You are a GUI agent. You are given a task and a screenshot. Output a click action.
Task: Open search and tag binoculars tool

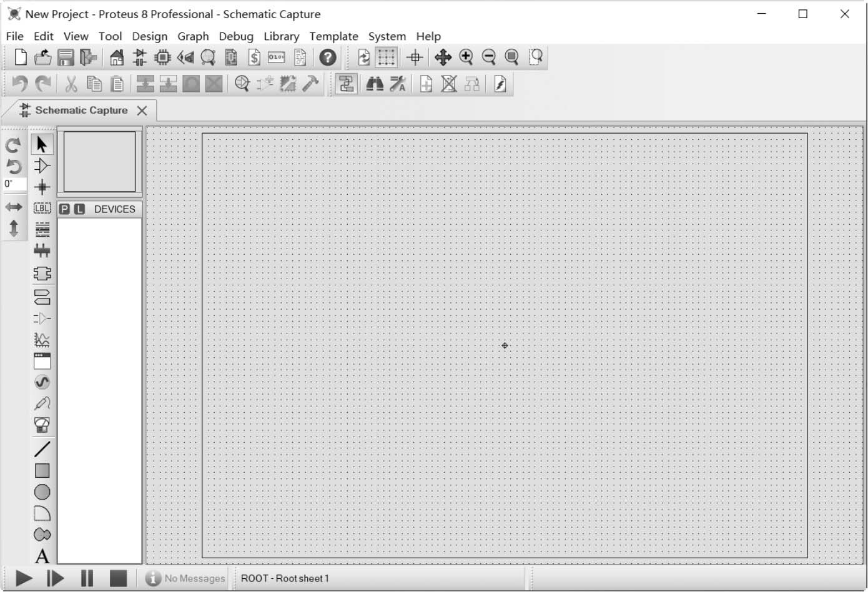point(375,83)
